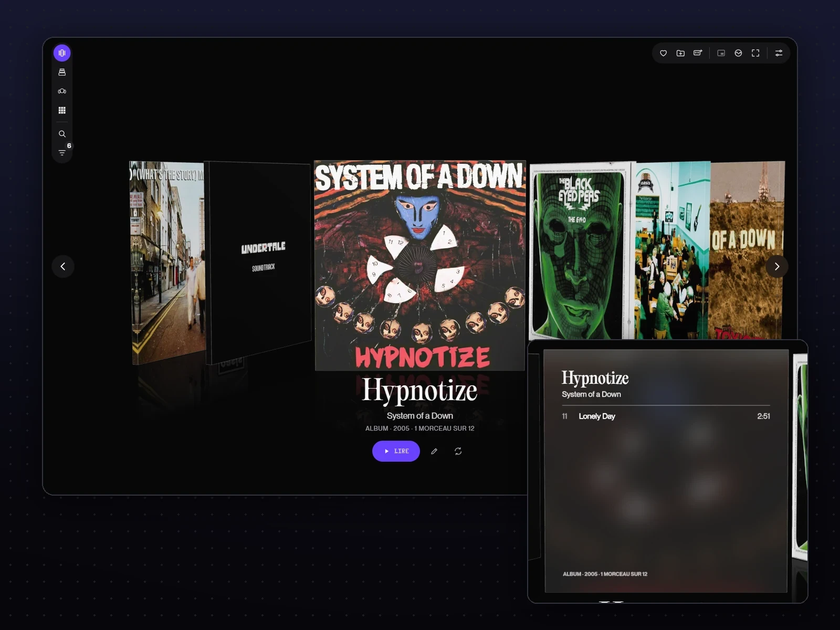Click the ALBUM · 2005 · 1 MORCEAU SUR 12 text under the main title
This screenshot has width=840, height=630.
click(x=420, y=428)
